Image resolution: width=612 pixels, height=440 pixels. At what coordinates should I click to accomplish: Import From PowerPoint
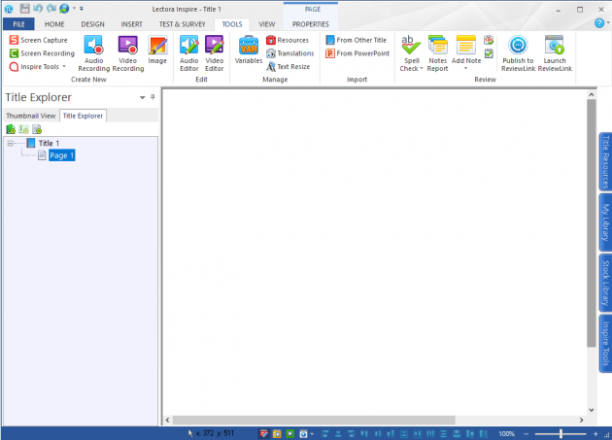(x=358, y=53)
